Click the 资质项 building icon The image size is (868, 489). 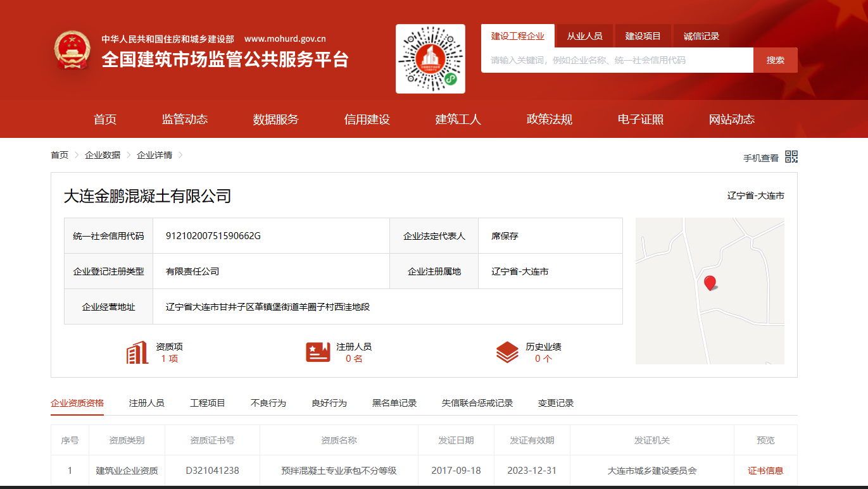(137, 352)
